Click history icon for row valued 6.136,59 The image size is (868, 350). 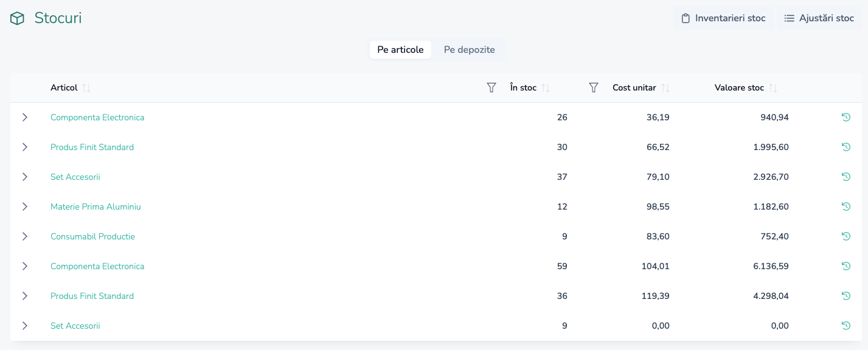(845, 266)
